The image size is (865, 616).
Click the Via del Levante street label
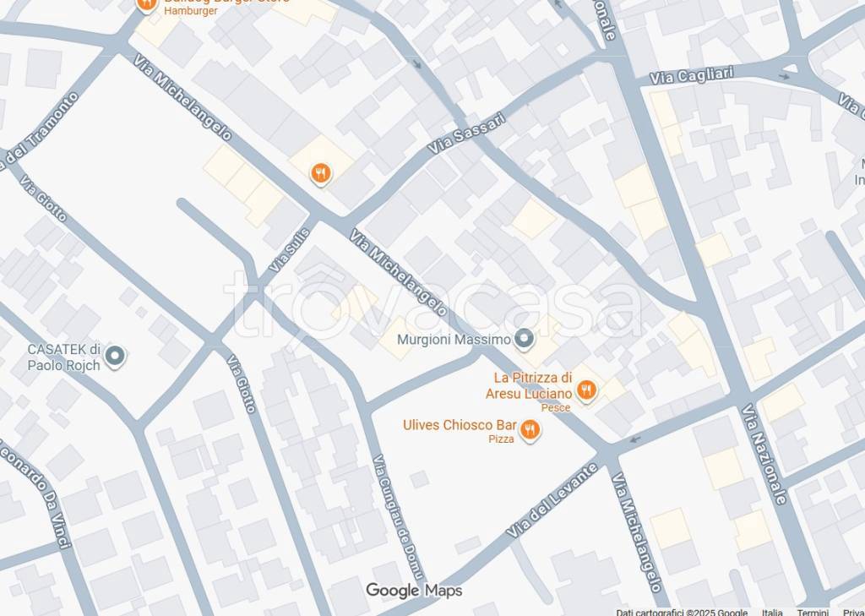coord(552,500)
